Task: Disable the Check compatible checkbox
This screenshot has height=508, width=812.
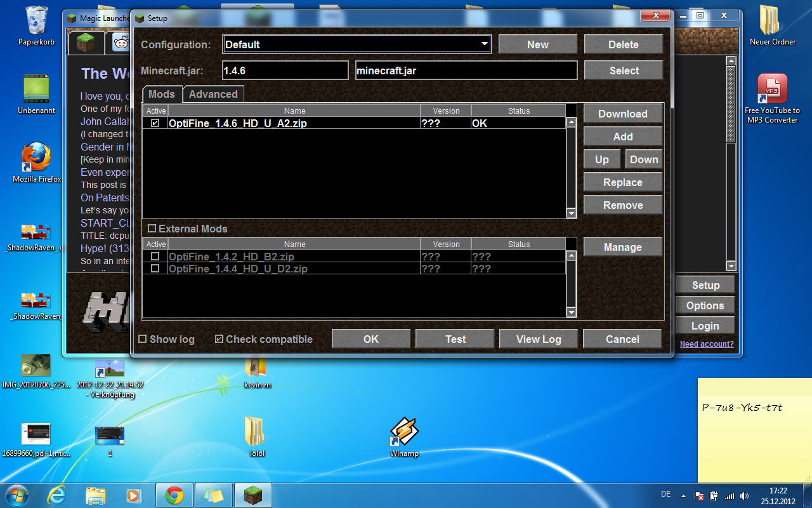Action: pos(219,339)
